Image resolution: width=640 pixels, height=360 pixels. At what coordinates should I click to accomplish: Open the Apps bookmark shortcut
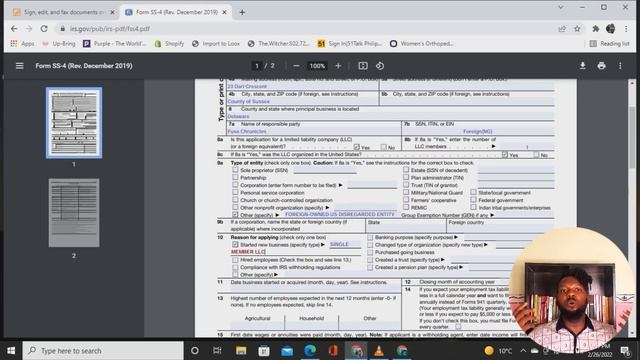click(22, 43)
